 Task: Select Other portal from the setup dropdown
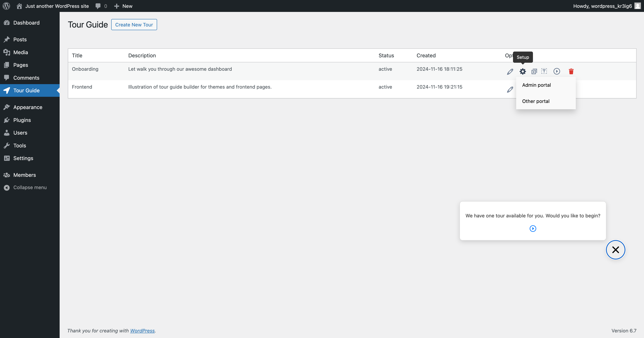pyautogui.click(x=536, y=101)
